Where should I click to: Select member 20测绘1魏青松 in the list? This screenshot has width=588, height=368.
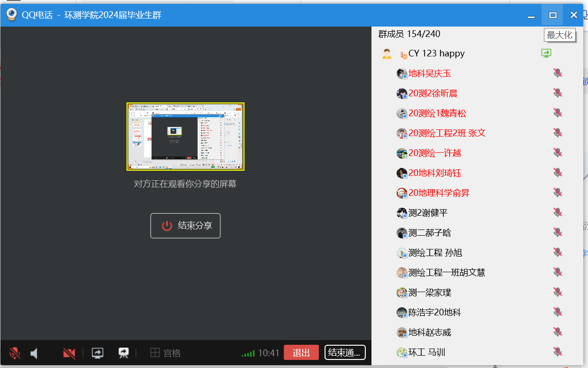tap(437, 113)
